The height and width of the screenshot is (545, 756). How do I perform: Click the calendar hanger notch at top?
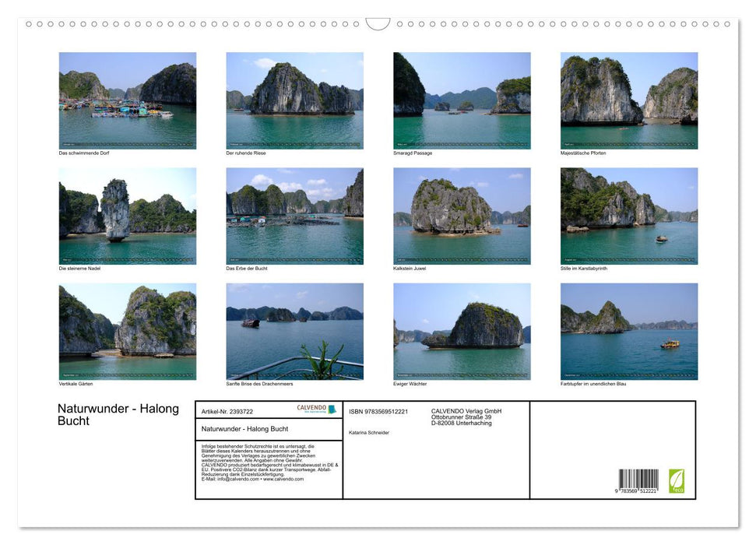378,24
